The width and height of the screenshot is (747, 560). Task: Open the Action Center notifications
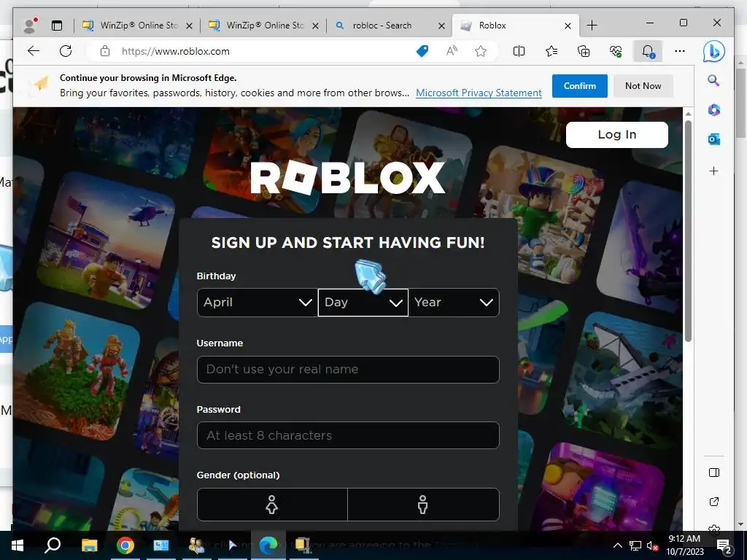click(x=724, y=545)
